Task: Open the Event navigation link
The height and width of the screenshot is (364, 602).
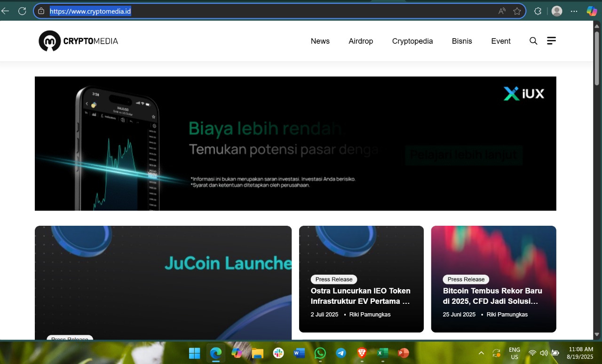Action: point(501,41)
